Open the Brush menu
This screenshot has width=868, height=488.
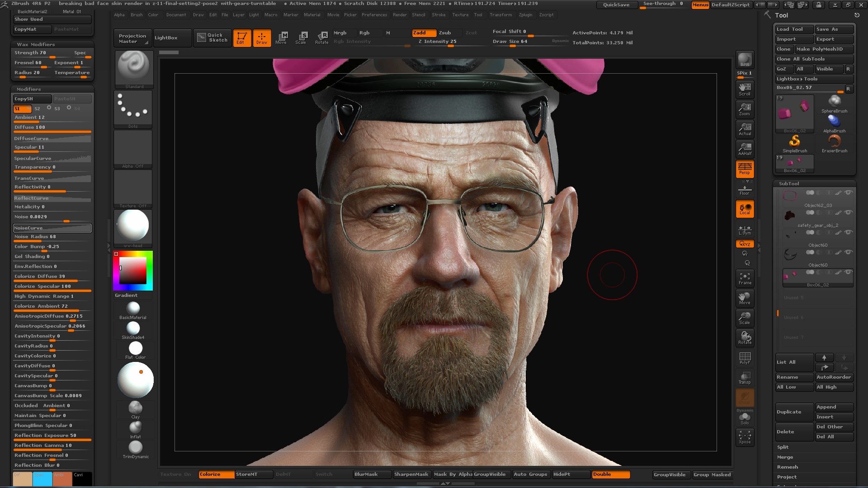[137, 14]
